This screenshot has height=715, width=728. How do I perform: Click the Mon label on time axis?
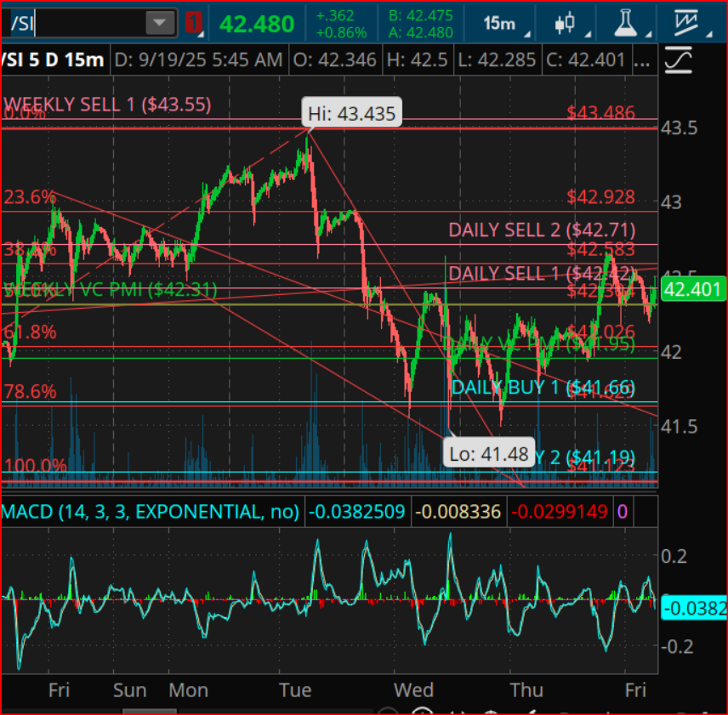pos(188,690)
